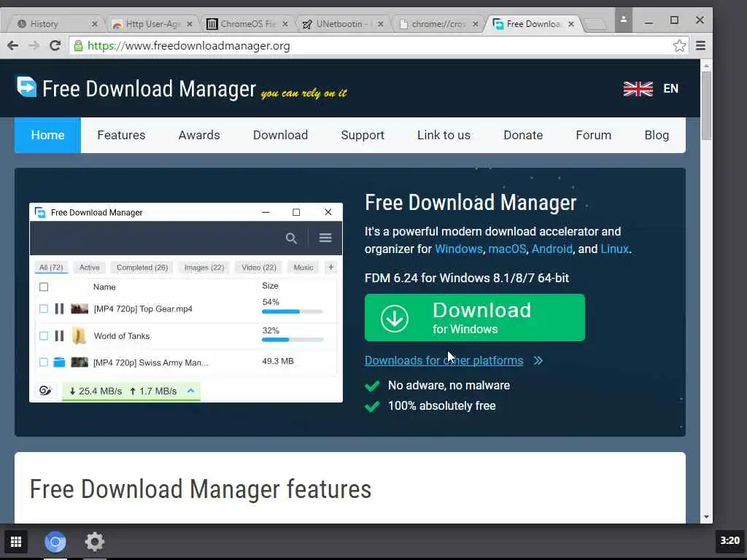The width and height of the screenshot is (747, 560).
Task: Click the plus button to add a filter tab
Action: 330,267
